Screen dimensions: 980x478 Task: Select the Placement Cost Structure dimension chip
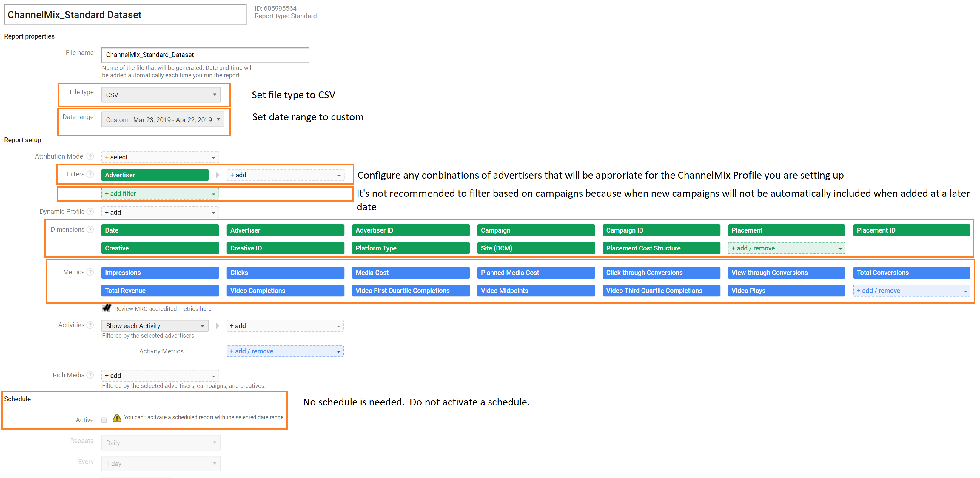661,248
